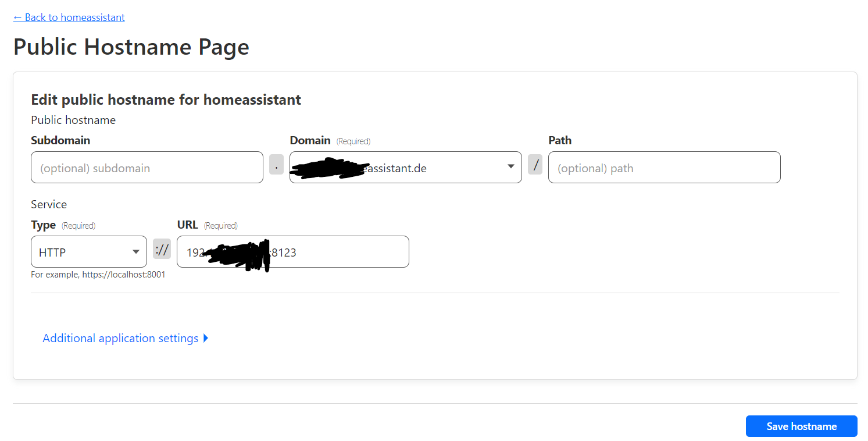Click the example https://localhost:8001 hint text
Viewport: 868px width, 441px height.
(98, 275)
